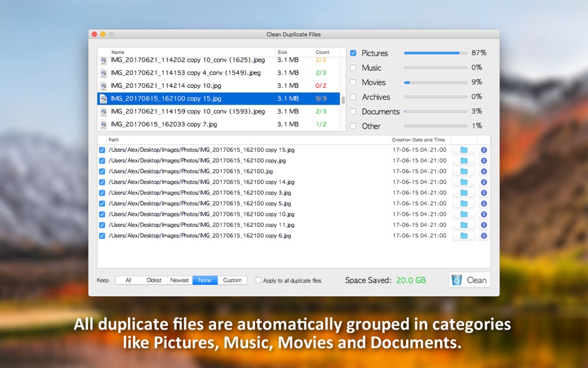The height and width of the screenshot is (368, 588).
Task: Sort file list by Size column
Action: tap(295, 52)
